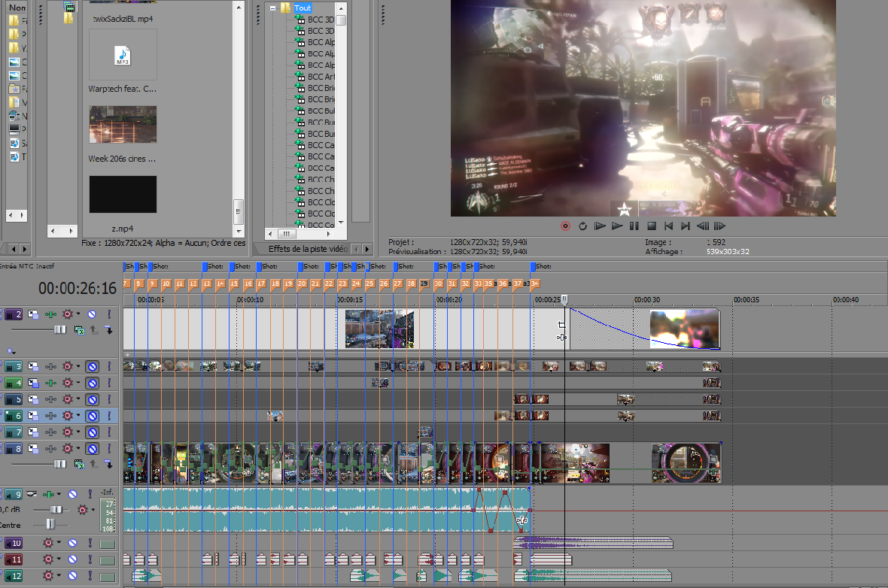Make track 2 a compositing child
This screenshot has width=888, height=588.
click(x=108, y=330)
